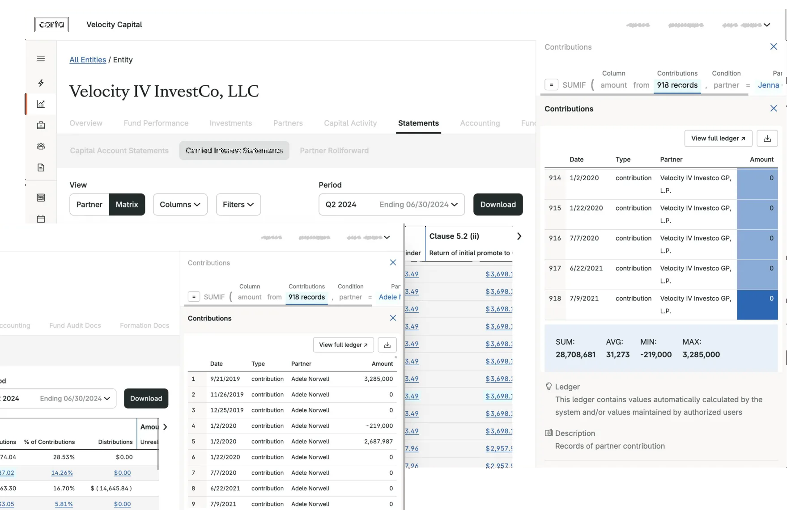The width and height of the screenshot is (812, 510).
Task: Open the user account dropdown in top header
Action: point(767,25)
